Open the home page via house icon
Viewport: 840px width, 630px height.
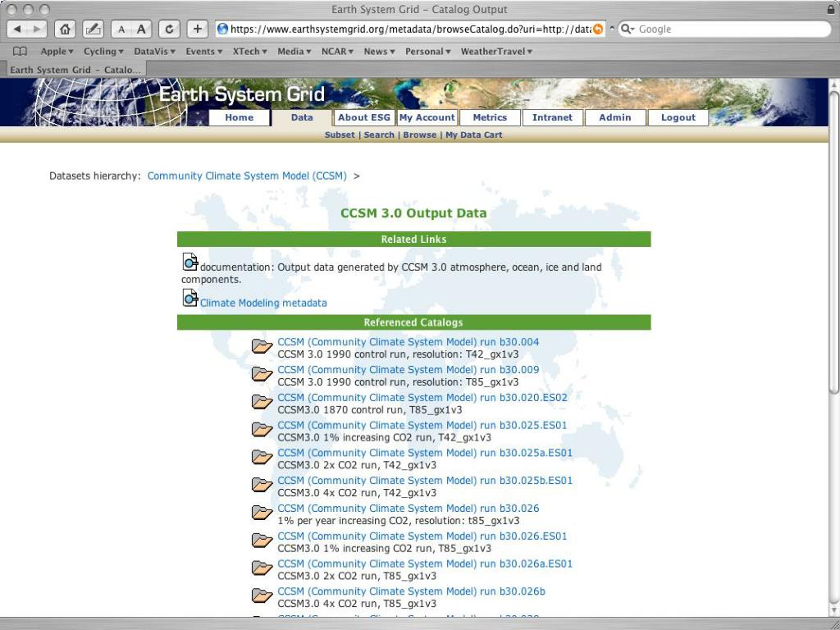coord(65,29)
